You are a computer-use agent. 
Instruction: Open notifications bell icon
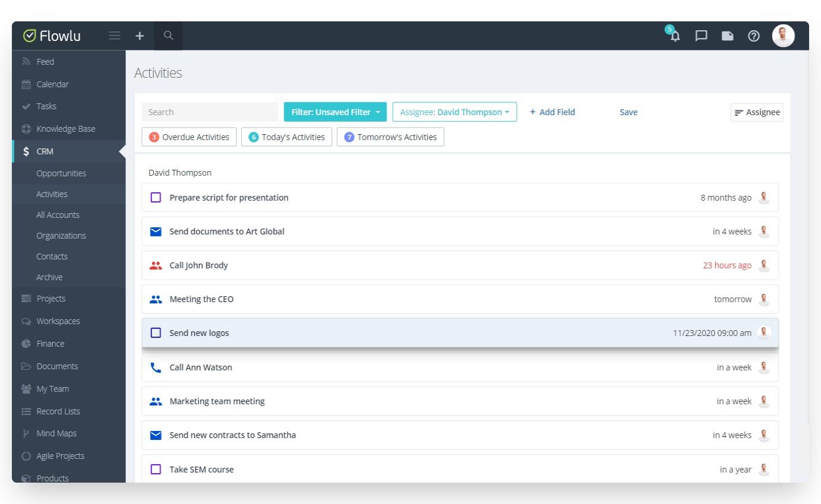click(675, 36)
